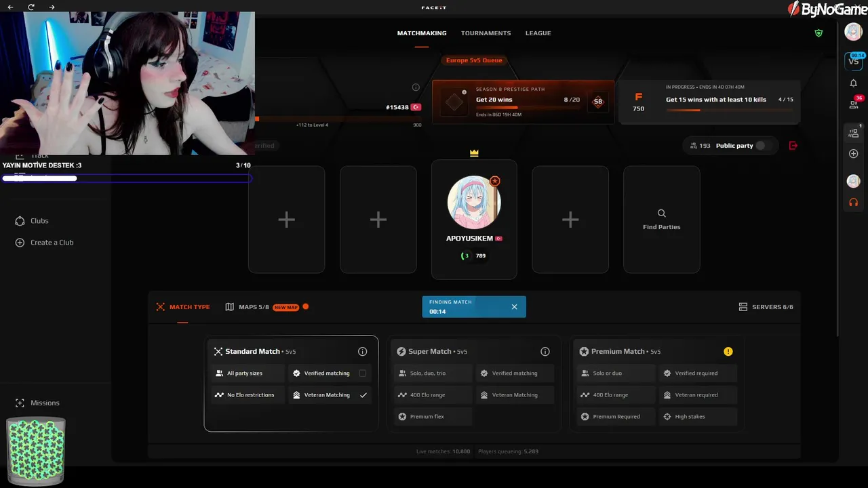The width and height of the screenshot is (868, 488).
Task: Open Super Match info icon
Action: click(x=545, y=351)
